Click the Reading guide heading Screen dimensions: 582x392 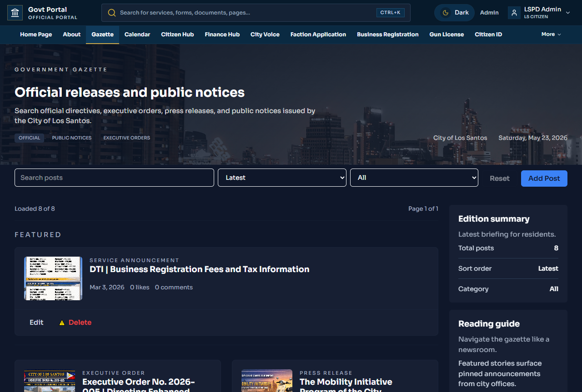pos(489,324)
